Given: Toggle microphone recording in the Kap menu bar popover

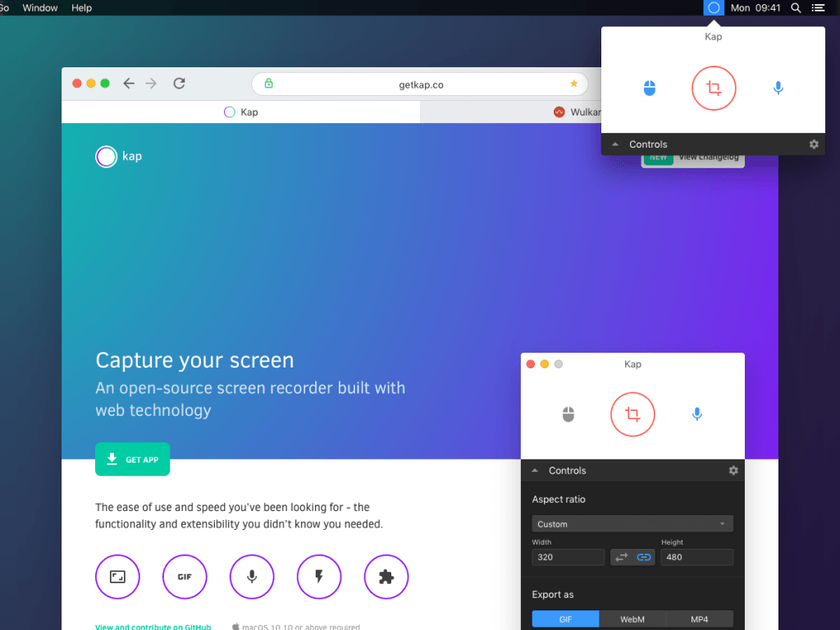Looking at the screenshot, I should pyautogui.click(x=778, y=88).
